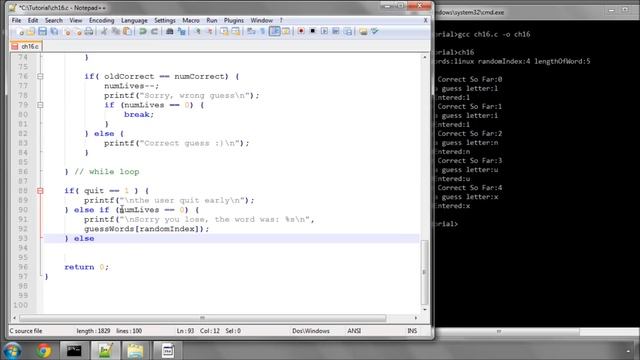The image size is (640, 360).
Task: Toggle word wrap toolbar button
Action: (251, 31)
